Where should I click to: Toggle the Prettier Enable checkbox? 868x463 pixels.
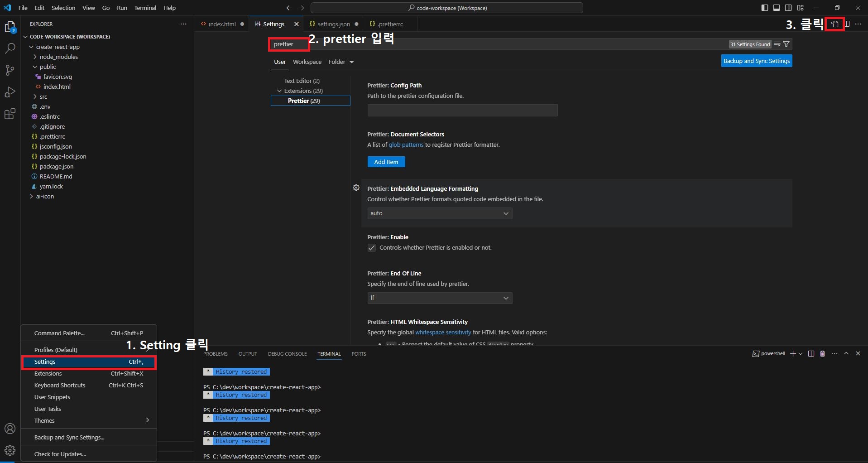click(x=372, y=248)
